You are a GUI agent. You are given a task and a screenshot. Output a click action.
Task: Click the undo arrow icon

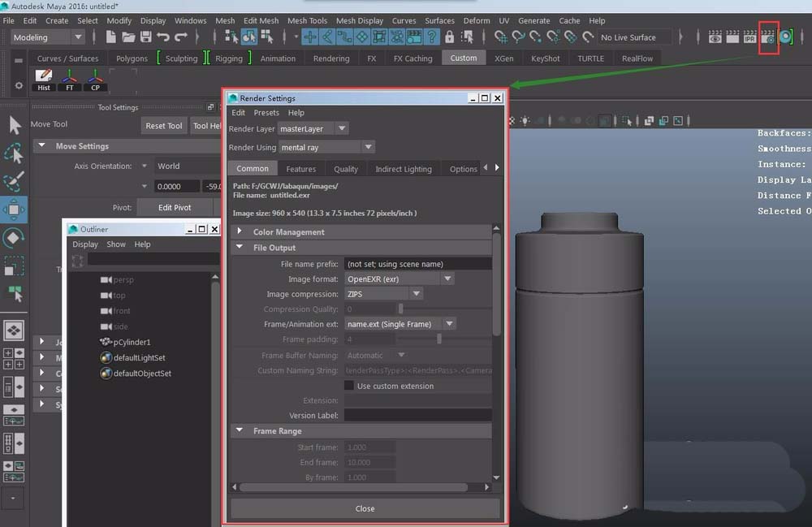pos(163,37)
